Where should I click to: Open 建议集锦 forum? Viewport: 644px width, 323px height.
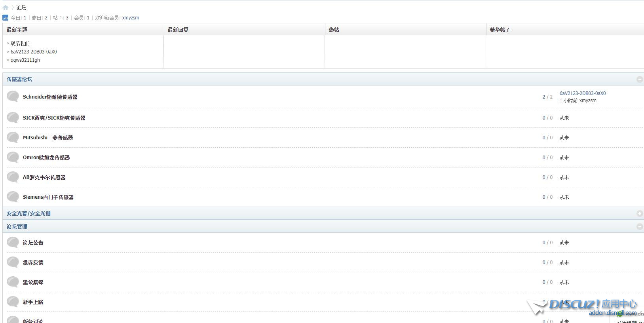(33, 282)
